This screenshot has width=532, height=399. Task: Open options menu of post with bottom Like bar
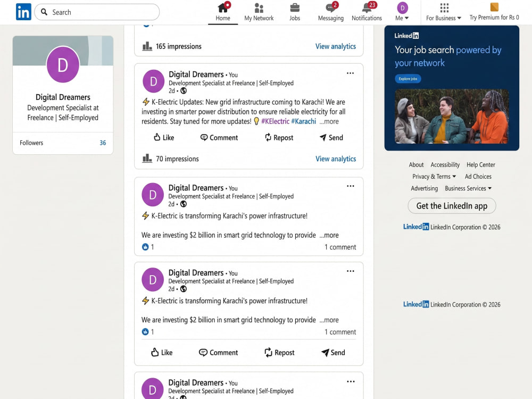point(350,271)
